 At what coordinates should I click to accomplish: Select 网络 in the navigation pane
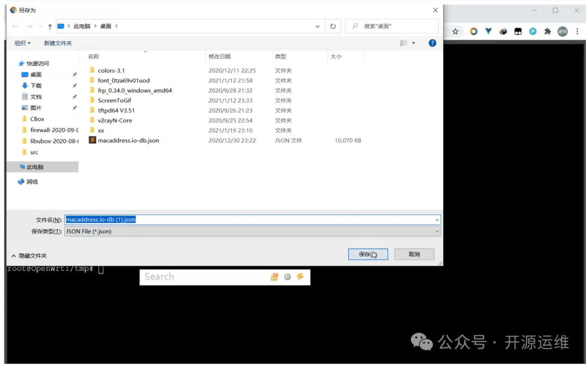click(x=32, y=182)
